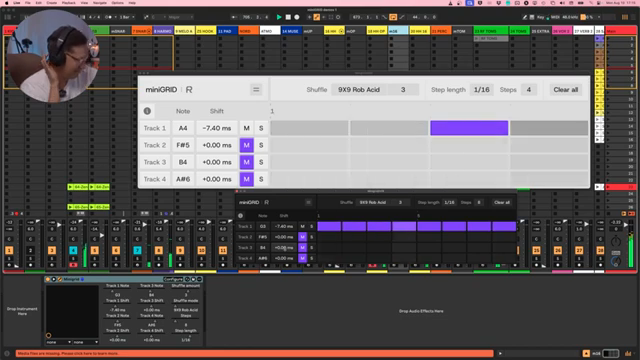Select the 14 MUSE track header

[x=291, y=31]
